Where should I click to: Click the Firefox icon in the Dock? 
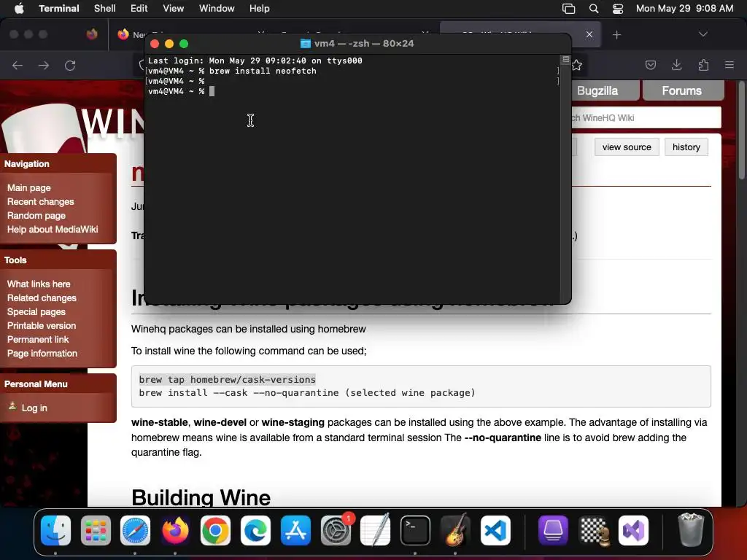pyautogui.click(x=175, y=531)
